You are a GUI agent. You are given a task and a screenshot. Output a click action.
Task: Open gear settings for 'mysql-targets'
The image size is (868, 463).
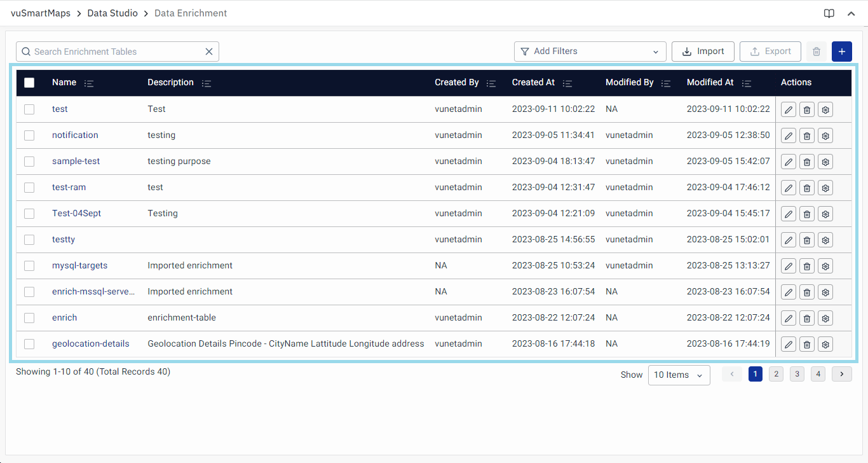825,266
